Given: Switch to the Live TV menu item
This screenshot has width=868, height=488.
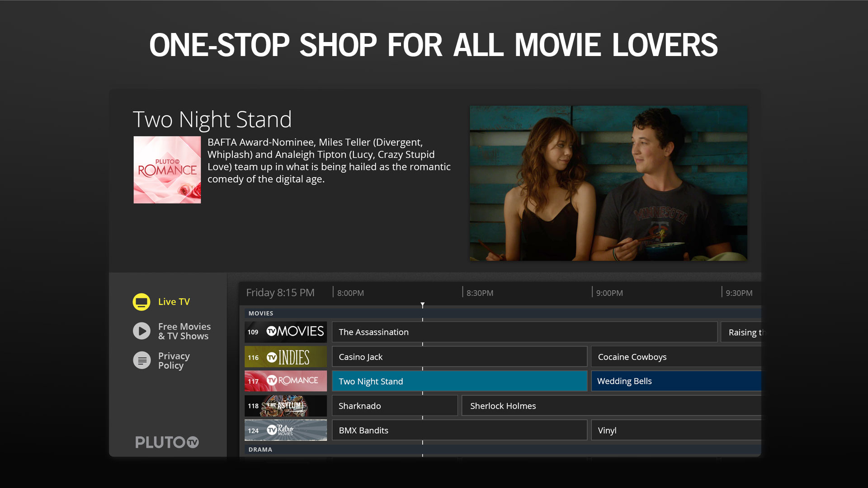Looking at the screenshot, I should click(x=174, y=301).
